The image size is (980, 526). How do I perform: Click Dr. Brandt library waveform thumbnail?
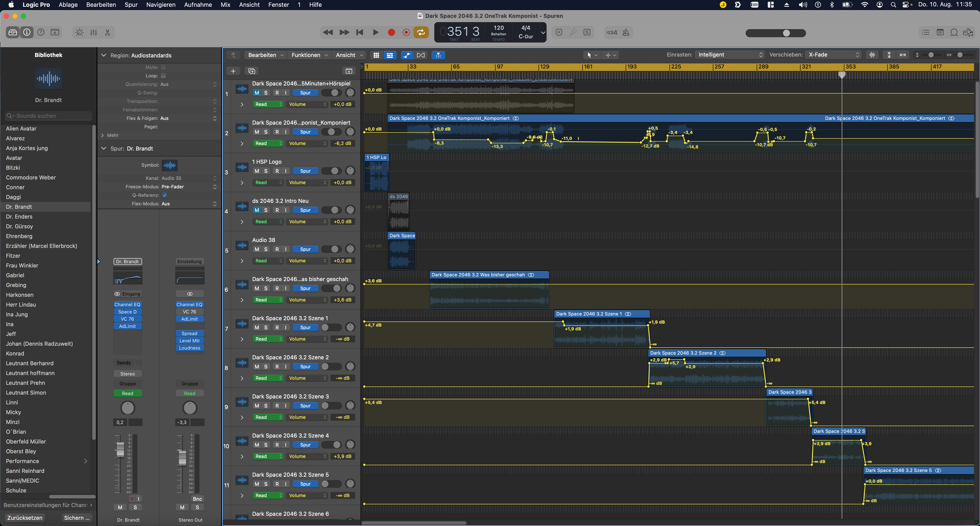(x=48, y=79)
